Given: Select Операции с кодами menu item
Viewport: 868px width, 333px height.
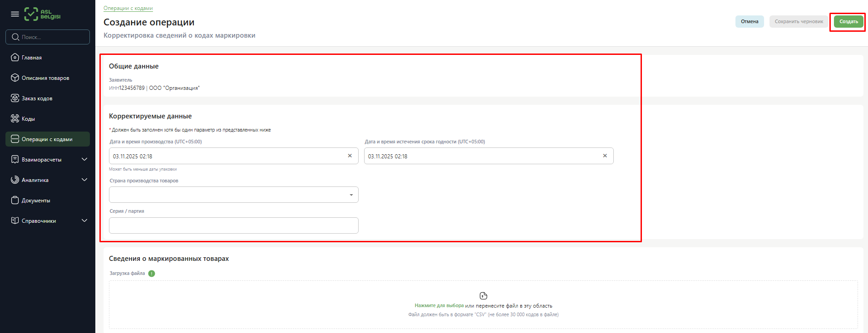Looking at the screenshot, I should click(x=47, y=139).
